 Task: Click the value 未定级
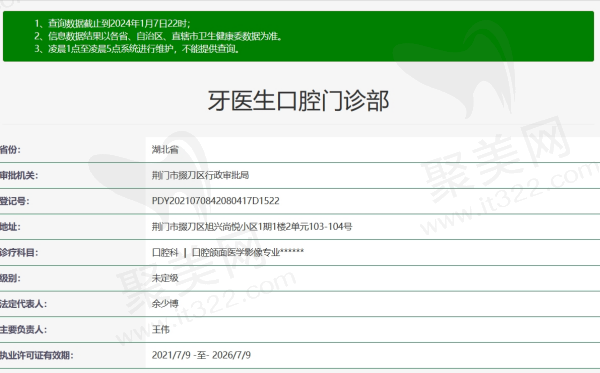(x=165, y=278)
